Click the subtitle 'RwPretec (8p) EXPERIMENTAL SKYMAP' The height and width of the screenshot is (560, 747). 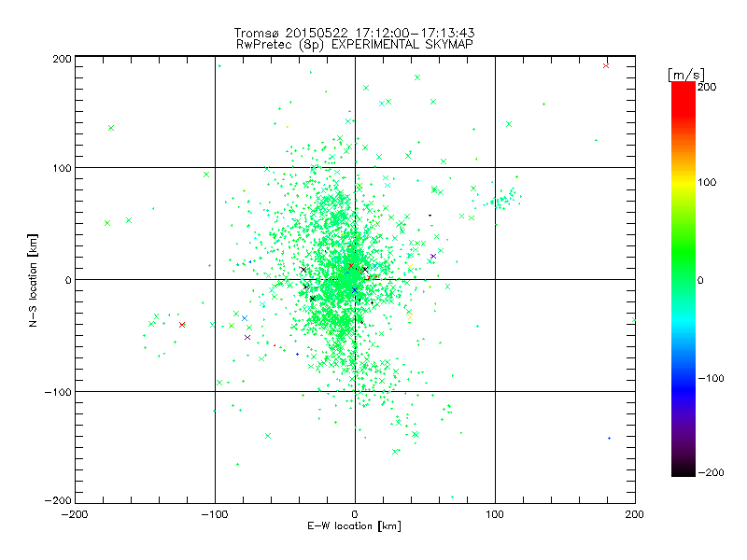tap(355, 44)
